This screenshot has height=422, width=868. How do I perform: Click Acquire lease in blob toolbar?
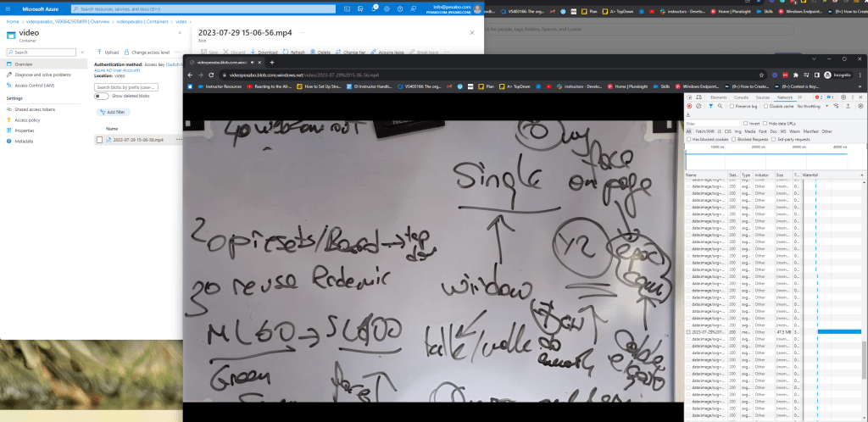point(387,52)
